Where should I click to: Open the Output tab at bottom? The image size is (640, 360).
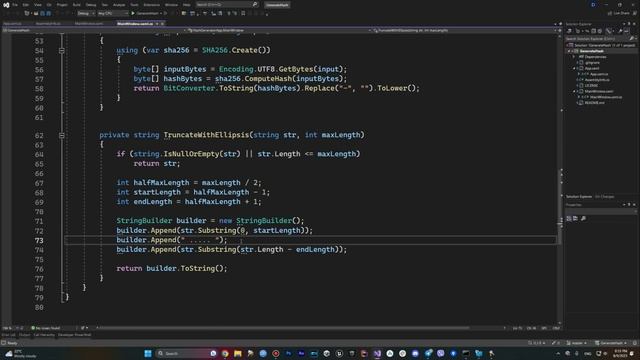[24, 335]
